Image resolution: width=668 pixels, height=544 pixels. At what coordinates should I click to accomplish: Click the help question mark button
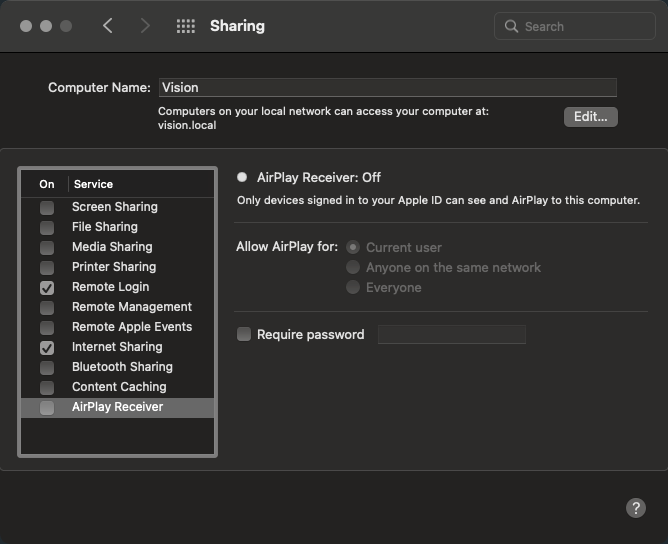(636, 508)
